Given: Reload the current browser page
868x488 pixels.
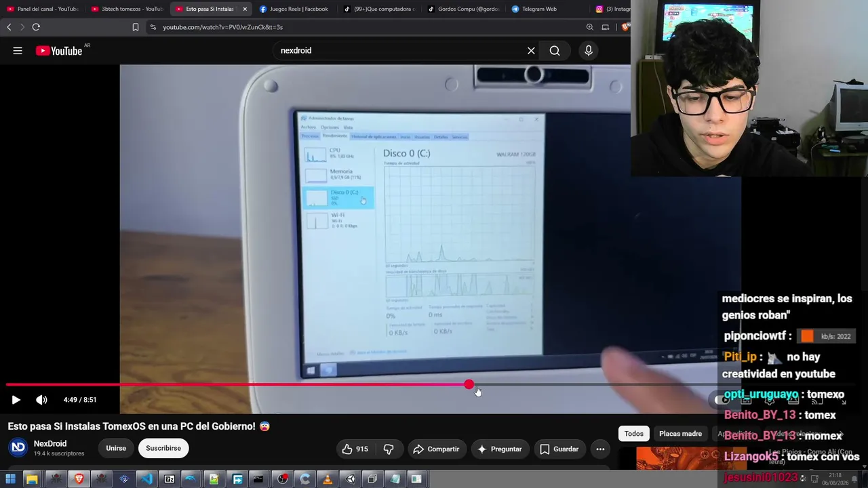Looking at the screenshot, I should tap(36, 27).
